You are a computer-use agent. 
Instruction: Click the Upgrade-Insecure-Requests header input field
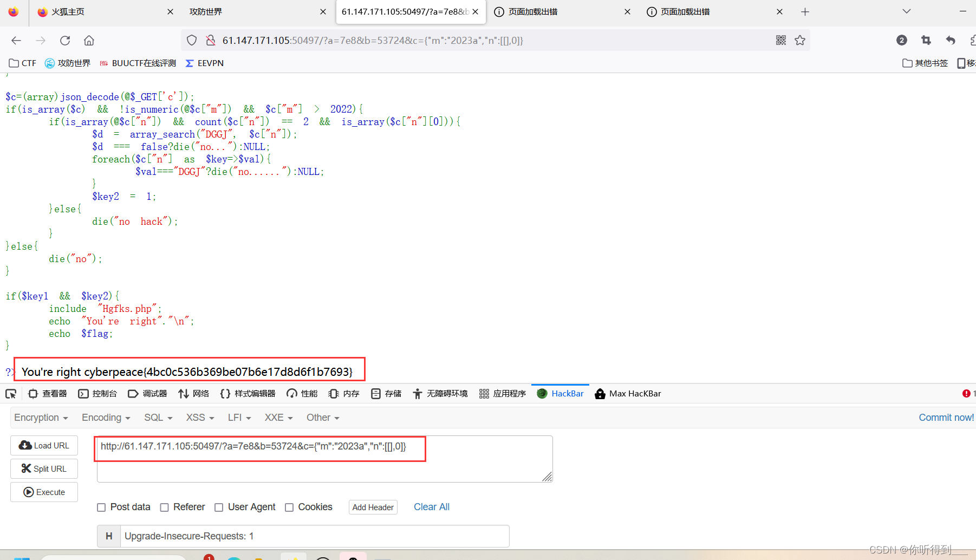(314, 536)
